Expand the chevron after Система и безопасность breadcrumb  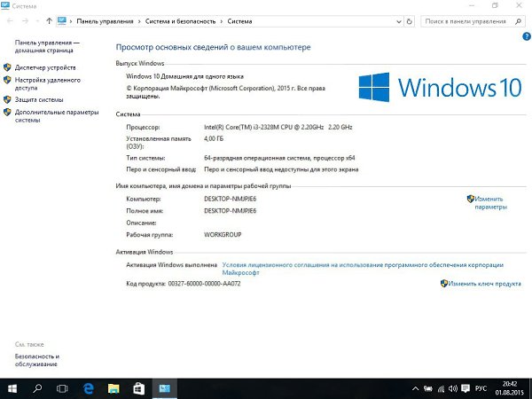[x=221, y=21]
